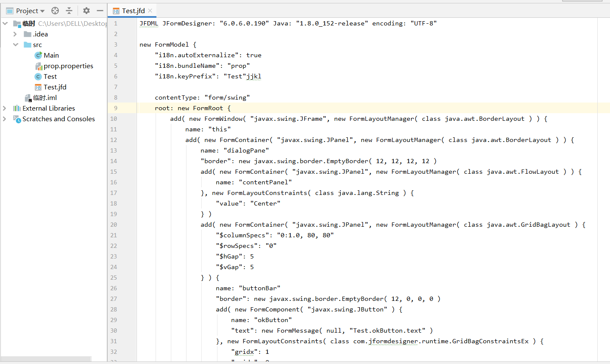Click the "okButton" name value
Image resolution: width=610 pixels, height=364 pixels.
click(x=273, y=320)
